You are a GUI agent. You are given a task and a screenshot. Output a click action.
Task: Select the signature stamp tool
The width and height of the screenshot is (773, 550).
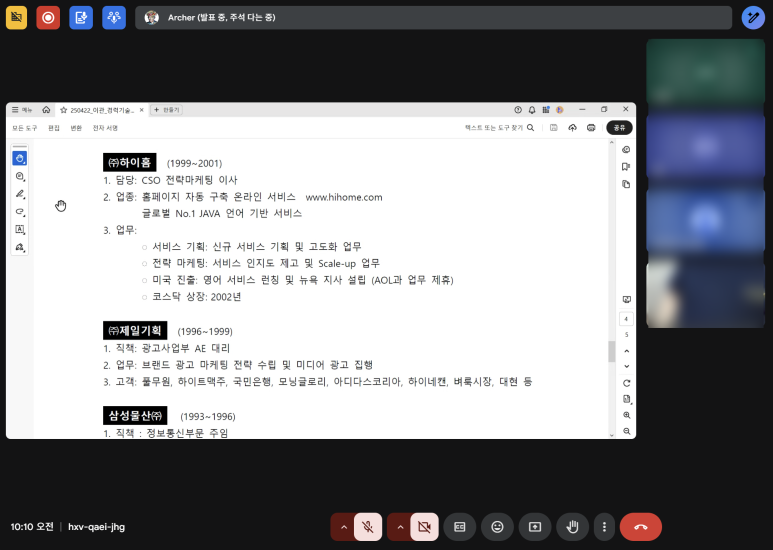click(20, 247)
